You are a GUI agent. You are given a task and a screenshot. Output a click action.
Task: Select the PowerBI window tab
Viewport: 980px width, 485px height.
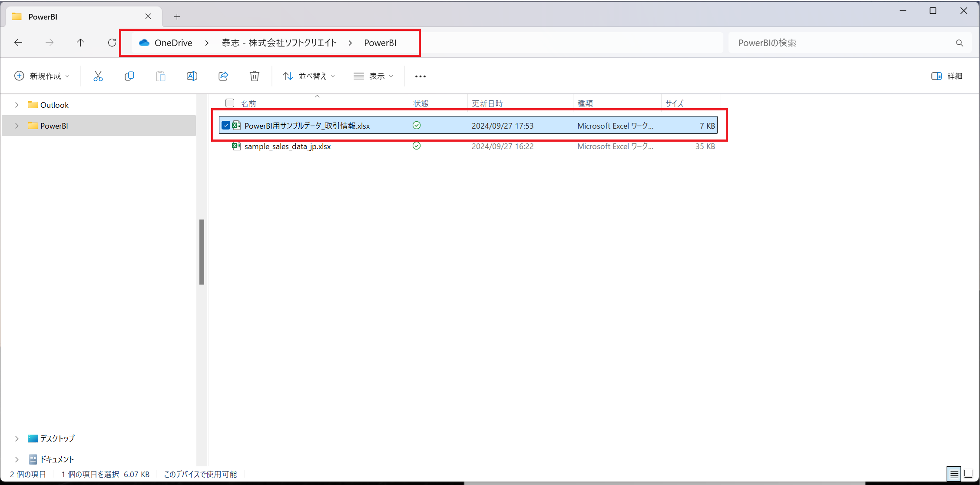[84, 17]
